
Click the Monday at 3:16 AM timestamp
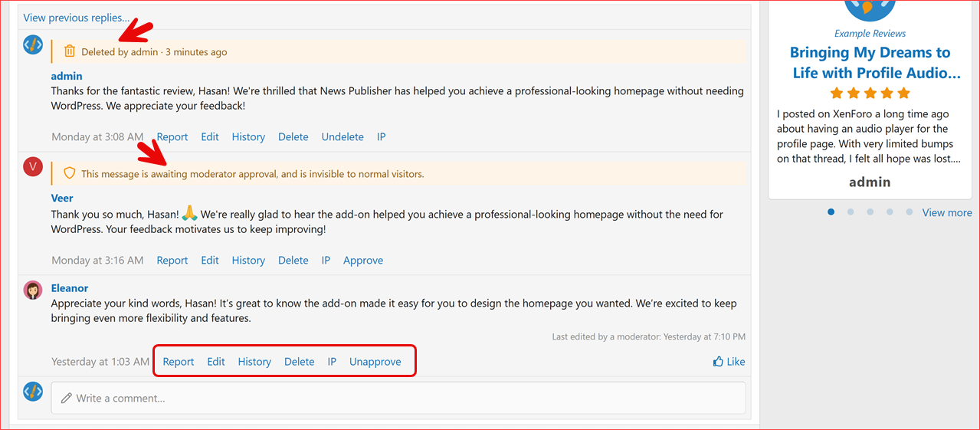[x=97, y=260]
